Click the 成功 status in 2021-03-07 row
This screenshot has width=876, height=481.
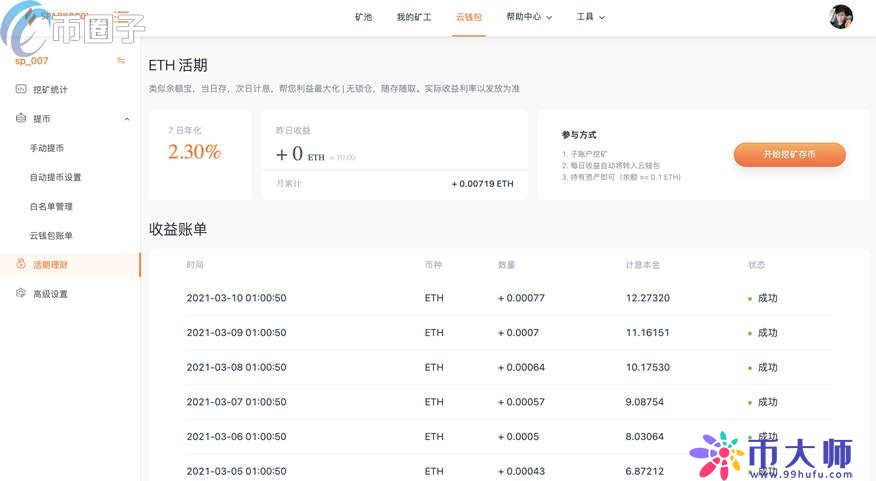click(x=767, y=402)
